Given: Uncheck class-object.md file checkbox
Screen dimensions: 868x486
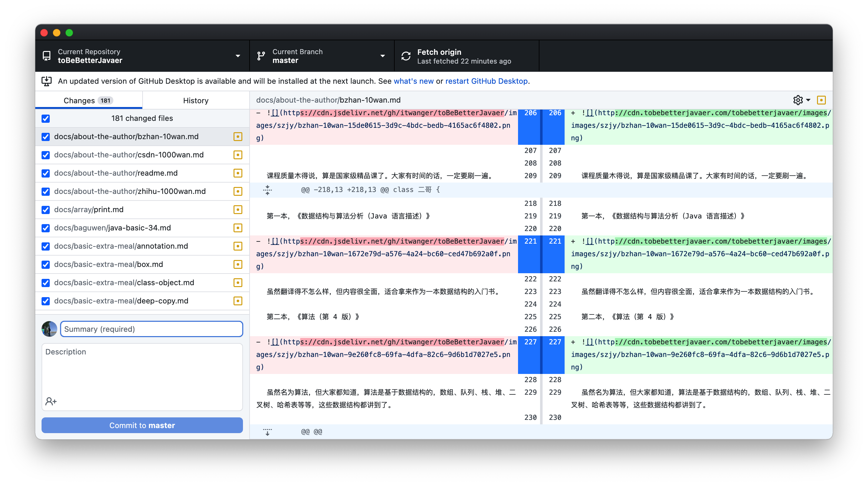Looking at the screenshot, I should 46,283.
